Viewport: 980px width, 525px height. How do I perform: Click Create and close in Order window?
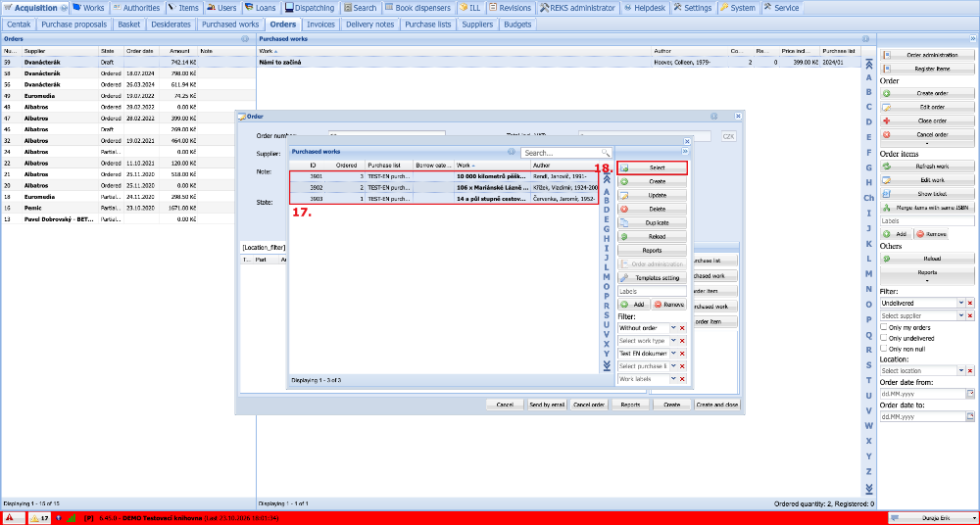pos(717,405)
